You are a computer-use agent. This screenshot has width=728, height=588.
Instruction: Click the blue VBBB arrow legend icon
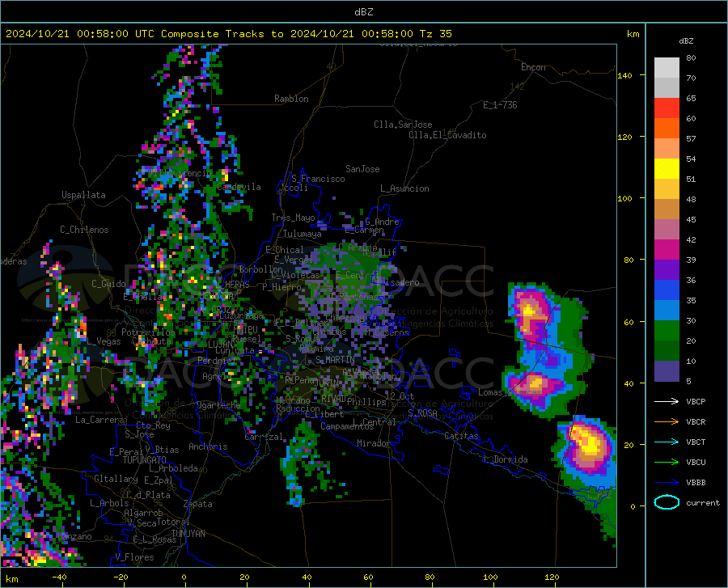click(667, 483)
